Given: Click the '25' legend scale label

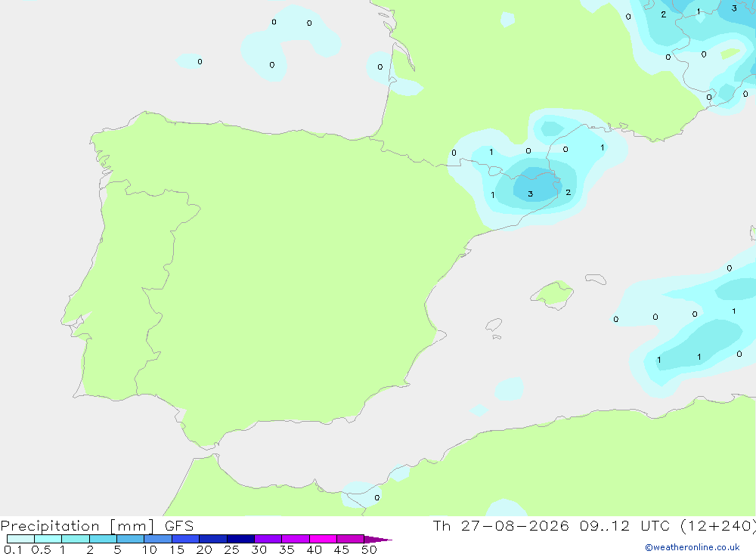Looking at the screenshot, I should (x=232, y=549).
